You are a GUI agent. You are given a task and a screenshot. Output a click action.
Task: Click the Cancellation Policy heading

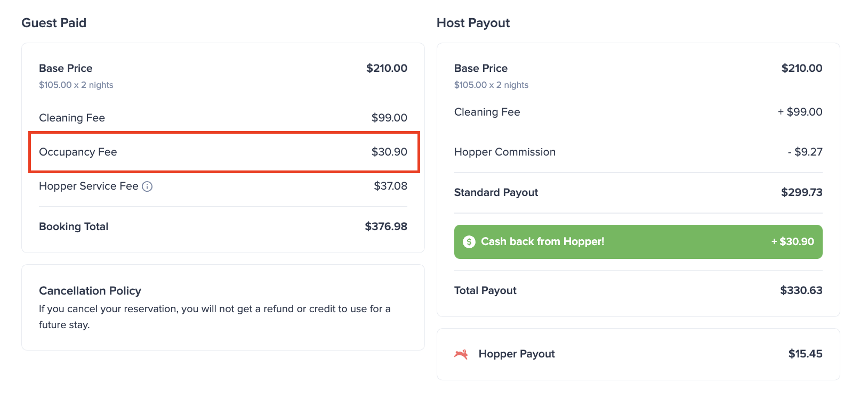pyautogui.click(x=90, y=291)
